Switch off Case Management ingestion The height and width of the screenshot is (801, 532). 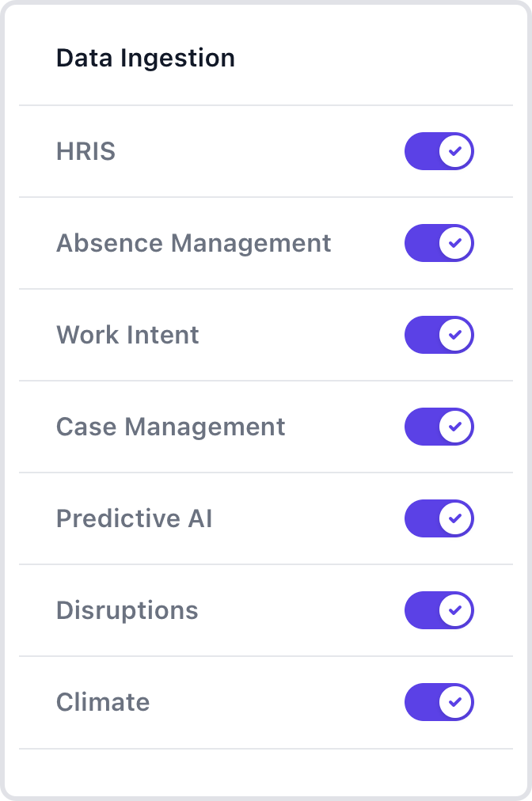[439, 427]
